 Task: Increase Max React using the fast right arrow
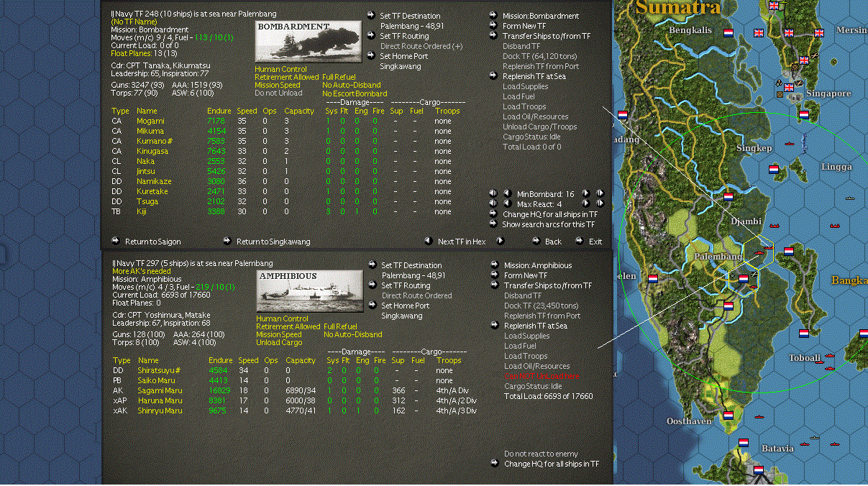pyautogui.click(x=599, y=203)
